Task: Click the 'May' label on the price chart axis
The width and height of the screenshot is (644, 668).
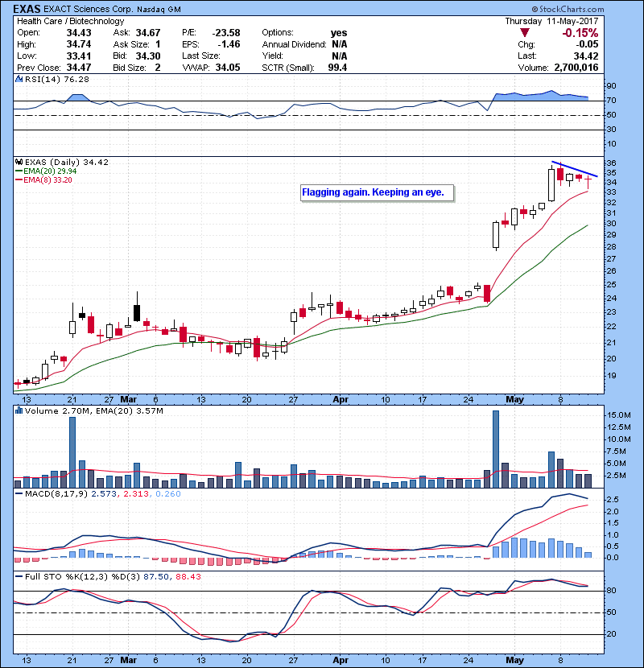Action: [x=514, y=400]
